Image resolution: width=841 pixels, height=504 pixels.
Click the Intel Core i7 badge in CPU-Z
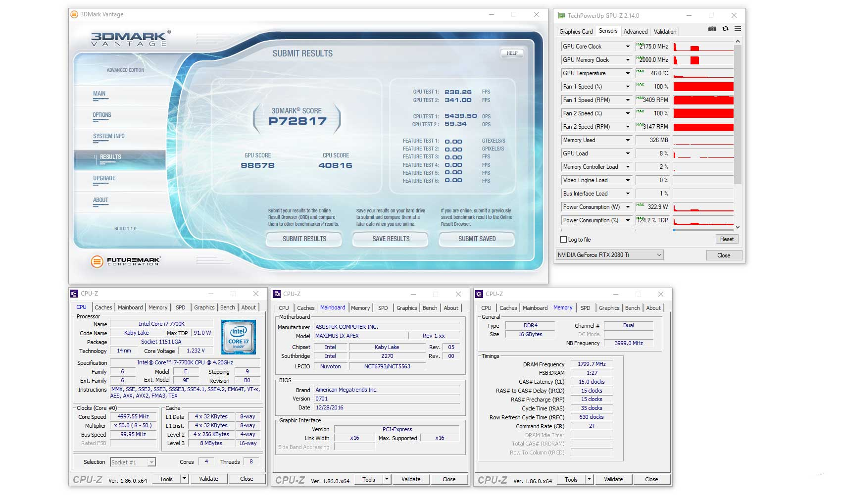239,337
